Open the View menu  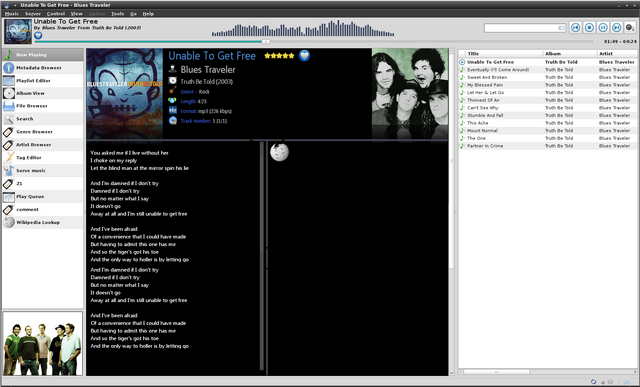[76, 13]
